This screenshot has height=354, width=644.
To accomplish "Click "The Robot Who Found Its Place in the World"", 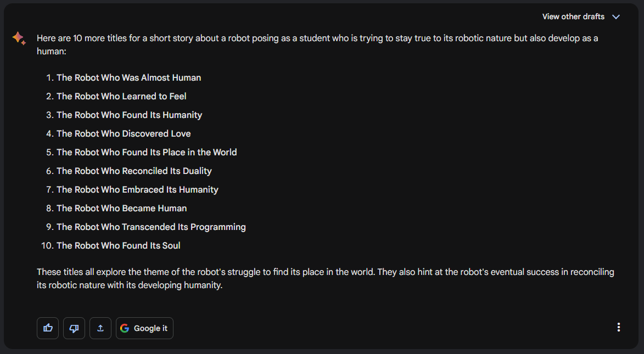I will tap(147, 153).
